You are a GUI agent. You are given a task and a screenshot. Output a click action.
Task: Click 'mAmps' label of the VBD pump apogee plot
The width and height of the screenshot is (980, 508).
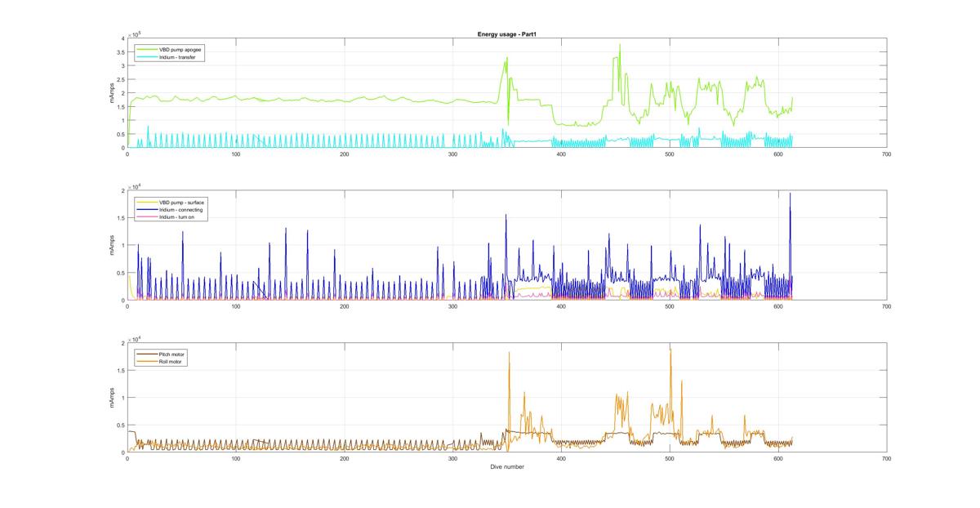[112, 93]
